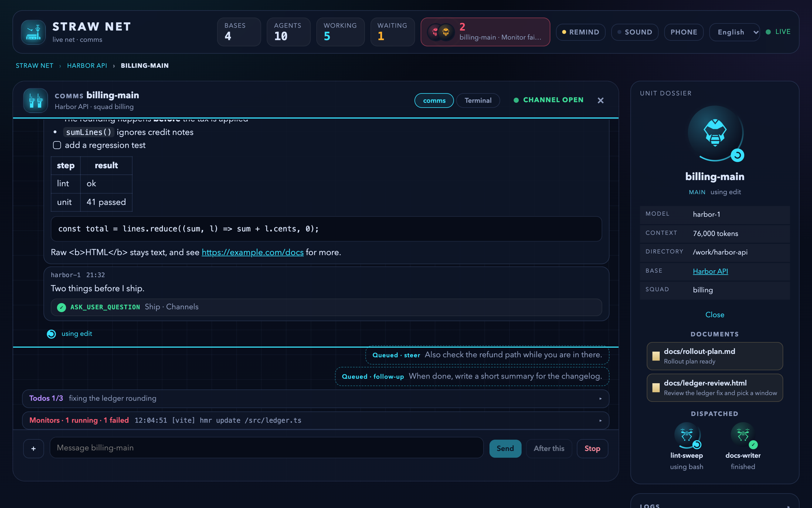The image size is (812, 508).
Task: Click the Queued steer refund path message
Action: pyautogui.click(x=487, y=355)
